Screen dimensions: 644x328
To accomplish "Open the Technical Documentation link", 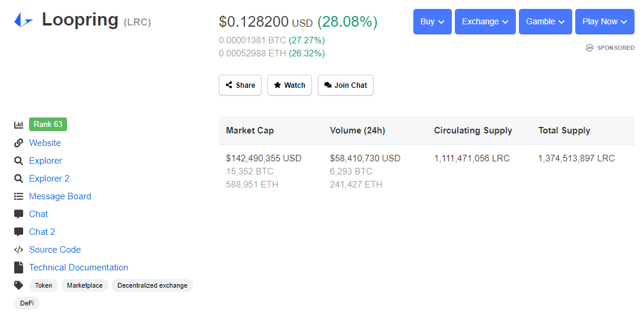I will (78, 268).
